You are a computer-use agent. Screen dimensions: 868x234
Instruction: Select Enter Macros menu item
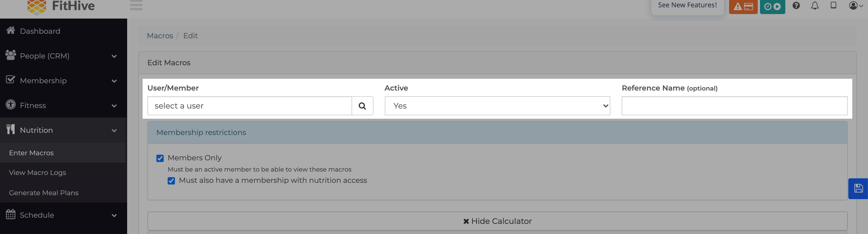63,153
